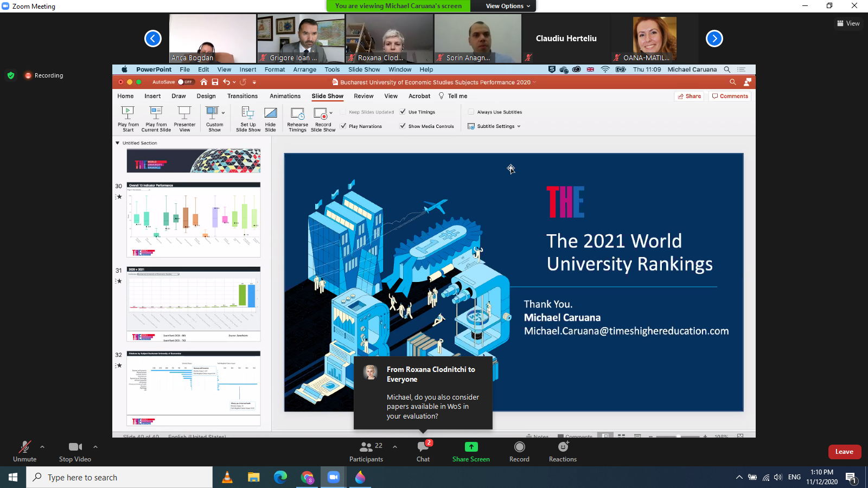Open the Zoom Chat panel
The width and height of the screenshot is (868, 488).
coord(423,451)
